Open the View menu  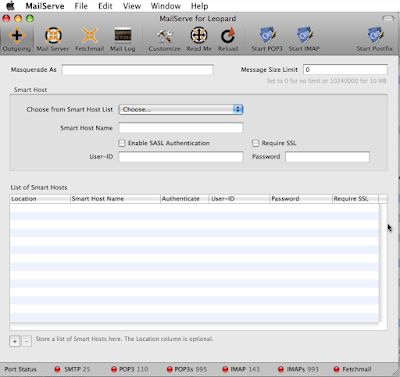pos(132,6)
